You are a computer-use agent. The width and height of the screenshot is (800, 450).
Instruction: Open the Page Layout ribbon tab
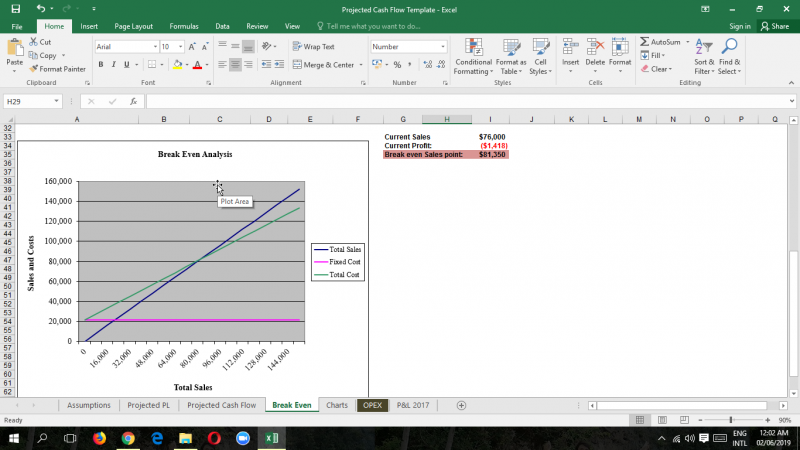pos(134,26)
